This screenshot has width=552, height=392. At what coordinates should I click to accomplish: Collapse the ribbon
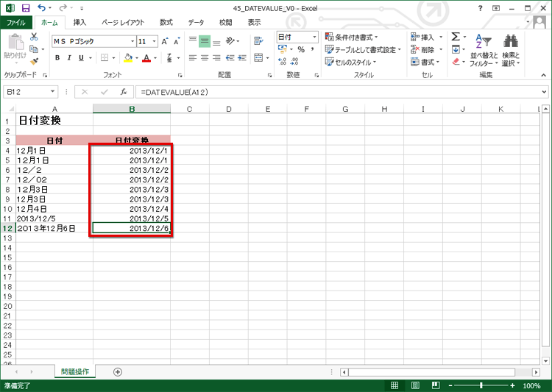[x=544, y=75]
